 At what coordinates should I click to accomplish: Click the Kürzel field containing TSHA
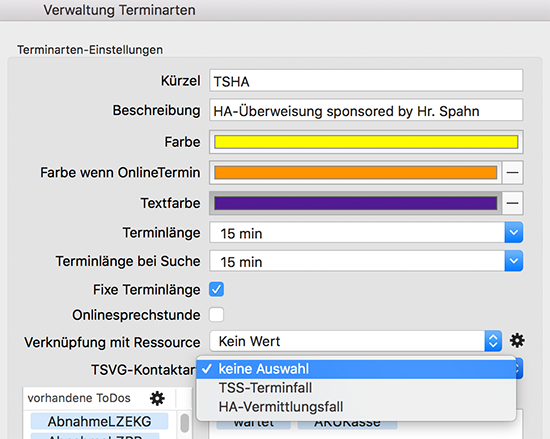click(x=366, y=81)
